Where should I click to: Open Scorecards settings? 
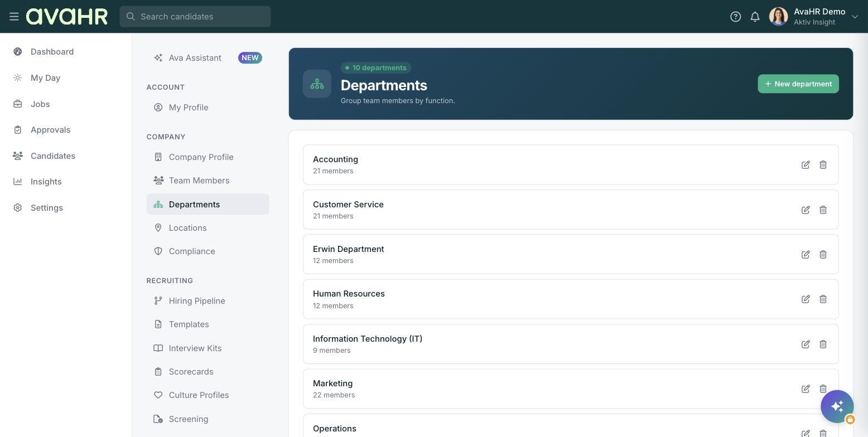coord(208,372)
